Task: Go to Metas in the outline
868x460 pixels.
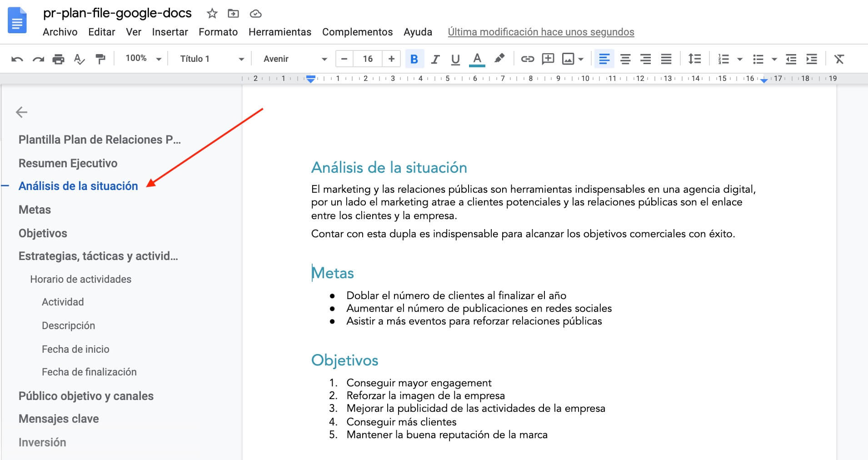Action: click(x=35, y=210)
